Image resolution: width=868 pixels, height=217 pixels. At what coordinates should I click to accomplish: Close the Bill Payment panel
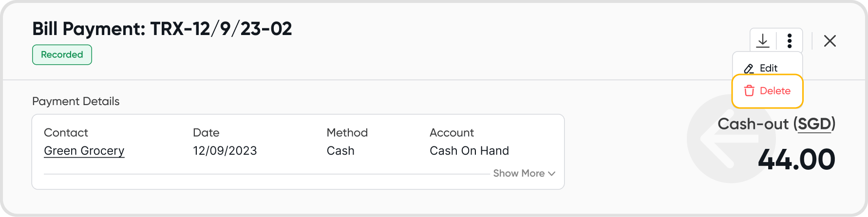[830, 41]
